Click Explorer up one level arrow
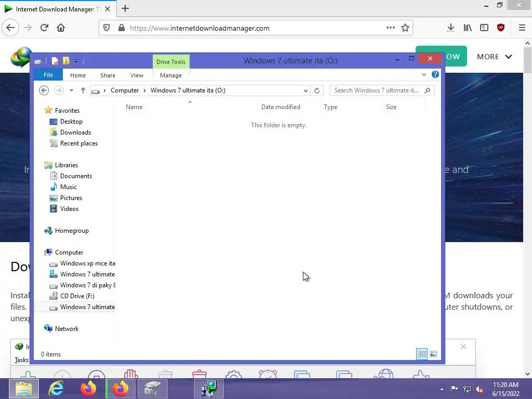Image resolution: width=532 pixels, height=399 pixels. (83, 90)
